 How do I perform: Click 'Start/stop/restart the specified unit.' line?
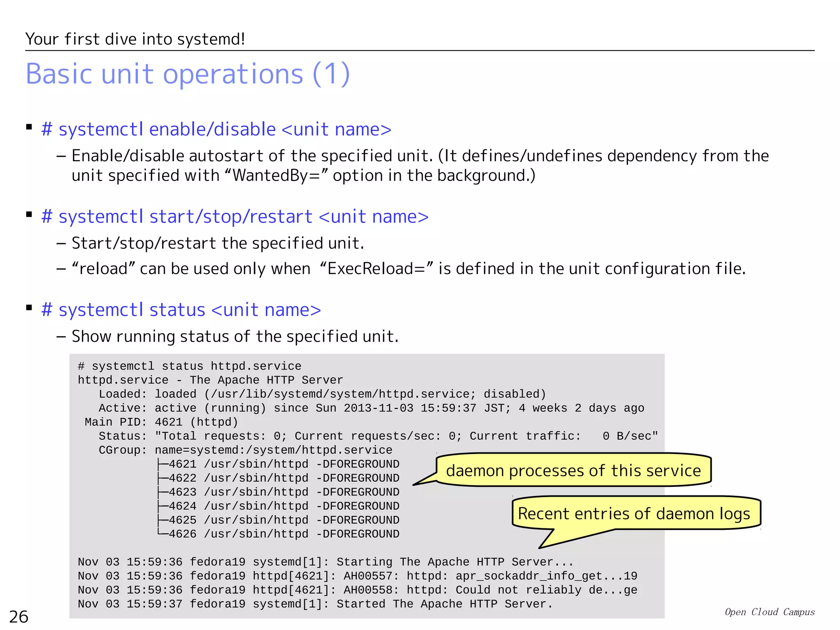click(218, 243)
